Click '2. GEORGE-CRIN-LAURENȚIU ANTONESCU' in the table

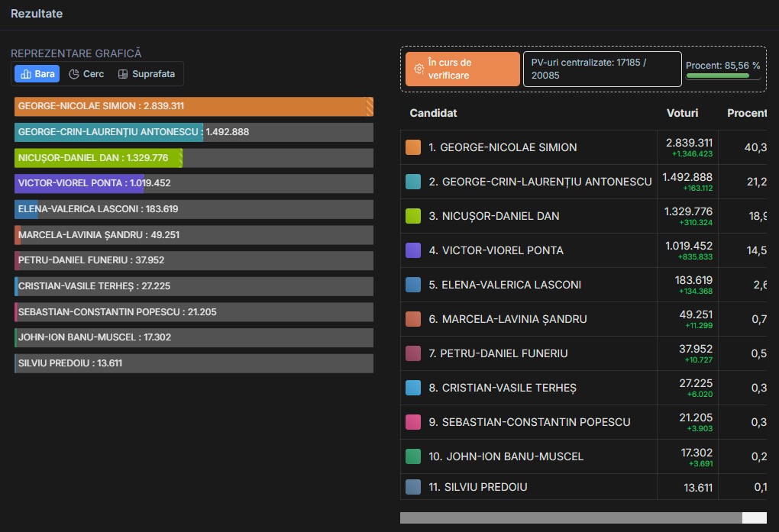click(x=540, y=182)
